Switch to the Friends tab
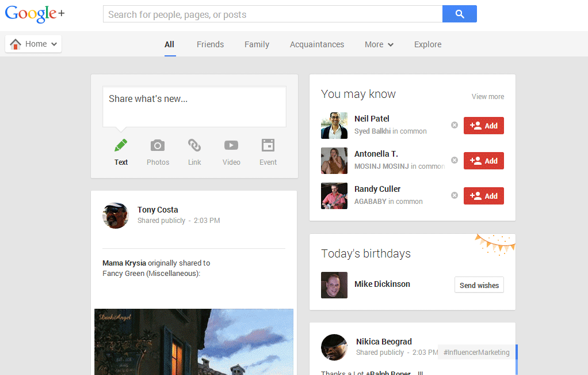 (x=210, y=44)
